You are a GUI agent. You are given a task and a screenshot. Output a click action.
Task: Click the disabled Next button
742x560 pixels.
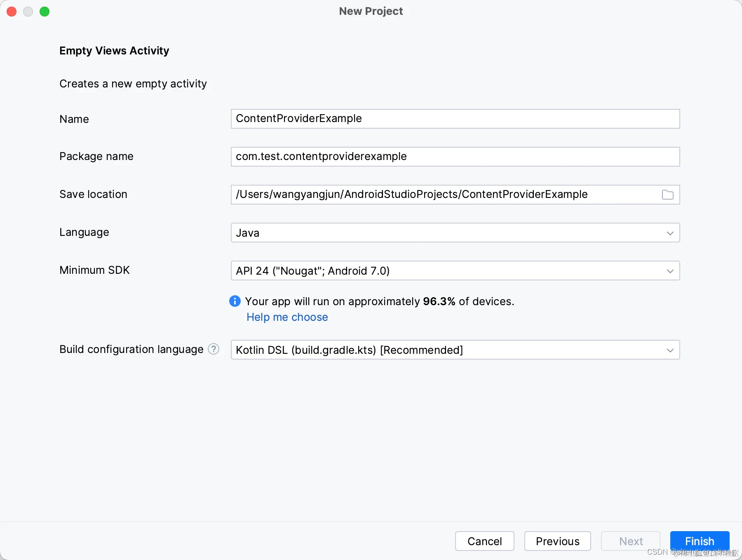click(631, 541)
